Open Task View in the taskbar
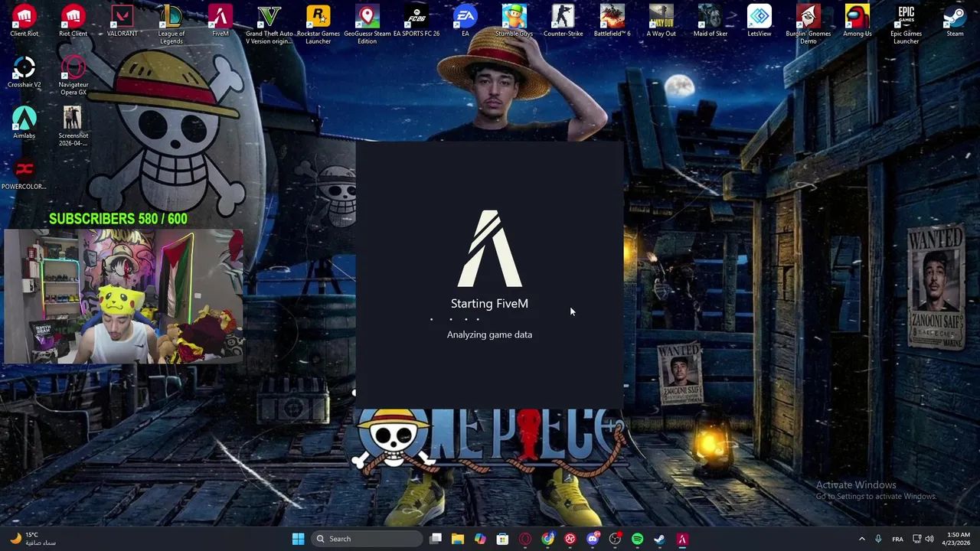980x551 pixels. (x=436, y=539)
